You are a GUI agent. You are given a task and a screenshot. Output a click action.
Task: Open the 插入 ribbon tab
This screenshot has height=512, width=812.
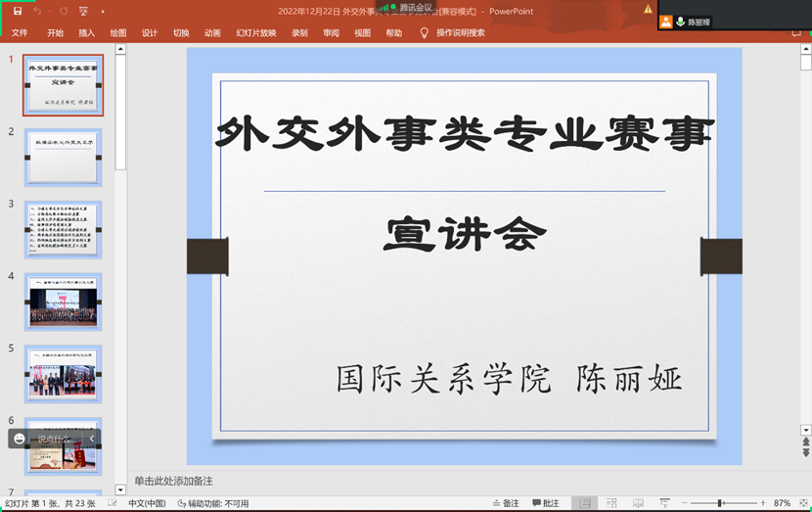[87, 32]
